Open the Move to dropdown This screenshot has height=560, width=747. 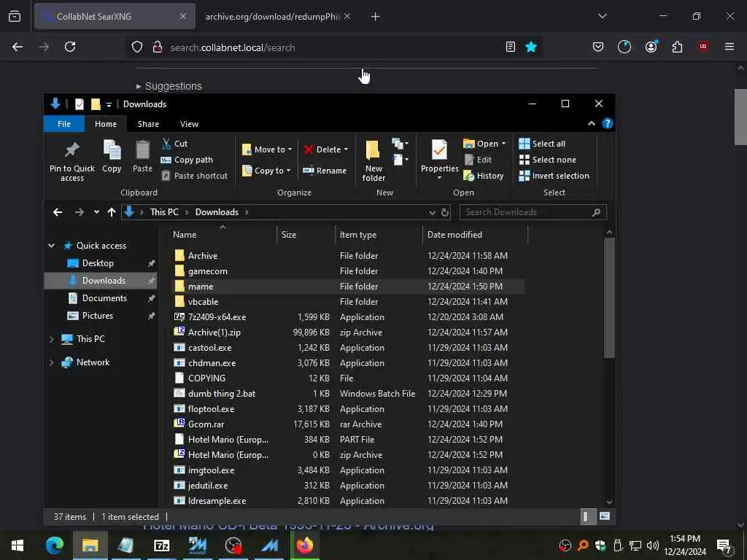(x=267, y=149)
